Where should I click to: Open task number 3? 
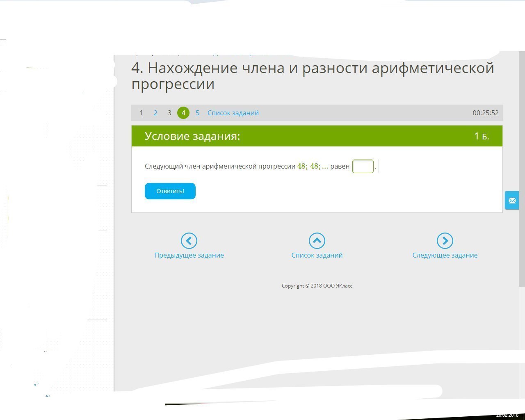pos(169,113)
